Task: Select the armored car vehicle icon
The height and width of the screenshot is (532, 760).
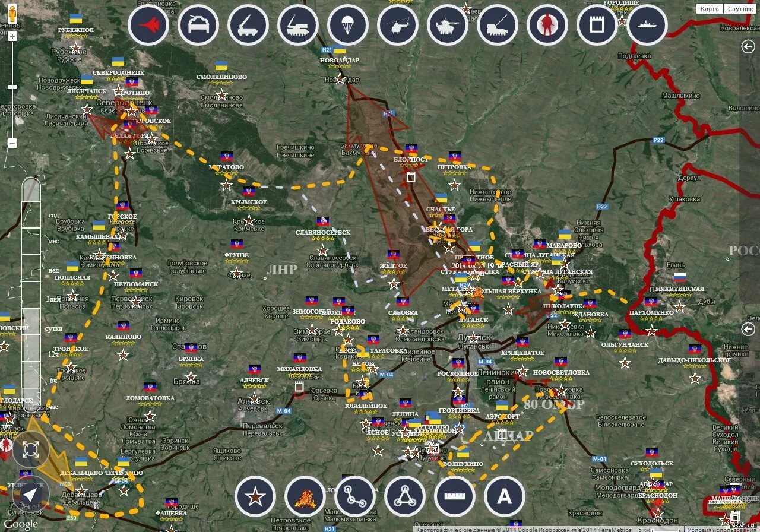Action: point(198,25)
